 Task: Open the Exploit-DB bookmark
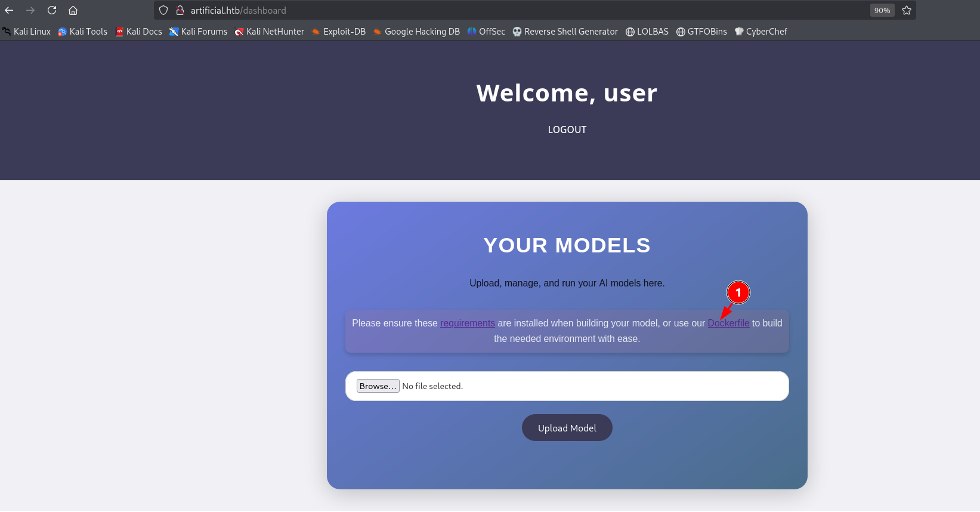point(339,32)
